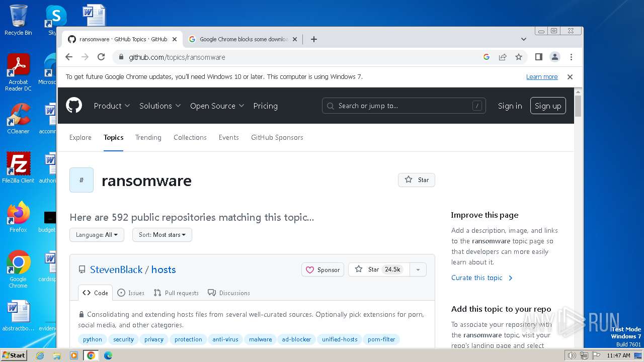Switch to Explore tab
The height and width of the screenshot is (362, 644).
pos(80,137)
